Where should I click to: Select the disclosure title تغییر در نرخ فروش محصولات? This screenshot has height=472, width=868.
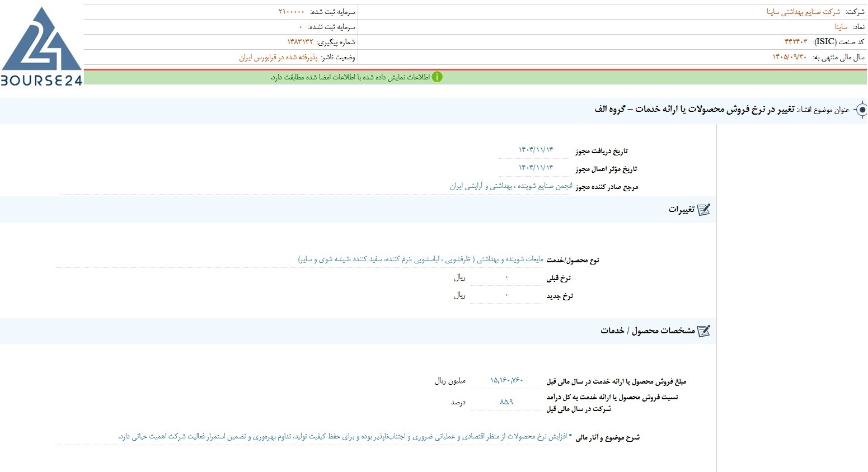[x=695, y=109]
